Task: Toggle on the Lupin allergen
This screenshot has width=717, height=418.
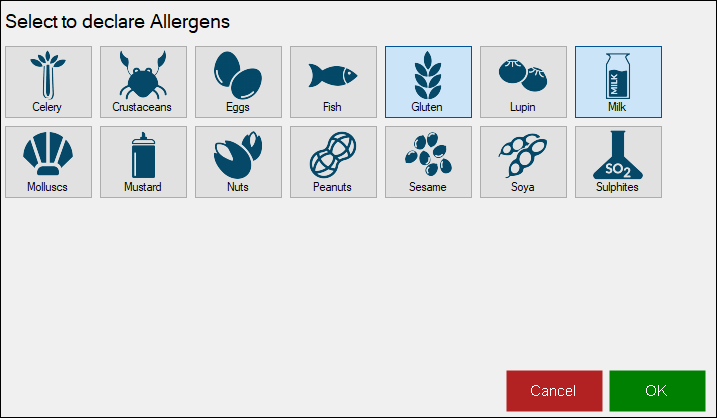Action: point(523,82)
